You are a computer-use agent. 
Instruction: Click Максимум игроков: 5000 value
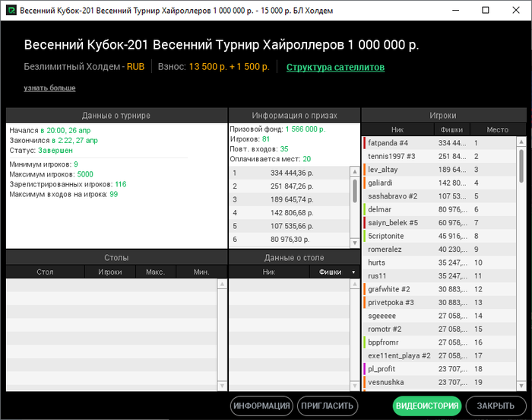click(x=85, y=174)
